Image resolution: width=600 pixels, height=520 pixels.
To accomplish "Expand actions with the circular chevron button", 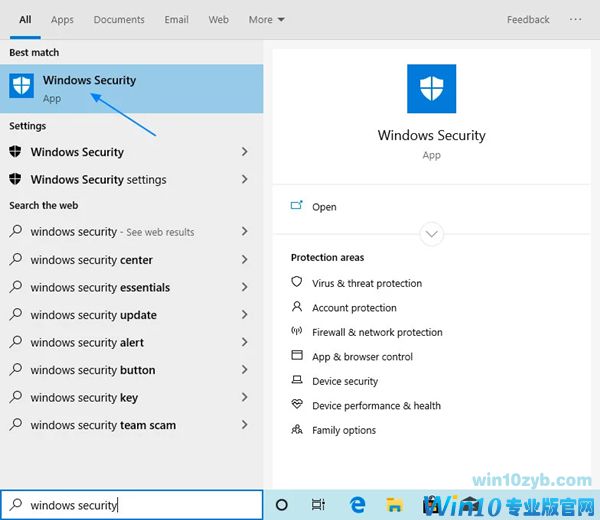I will 431,234.
